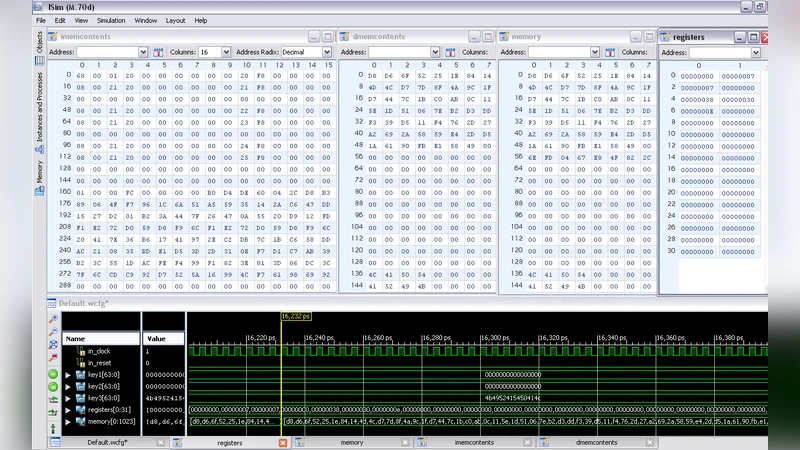Screen dimensions: 800x450
Task: Open the Simulation menu
Action: click(x=111, y=20)
